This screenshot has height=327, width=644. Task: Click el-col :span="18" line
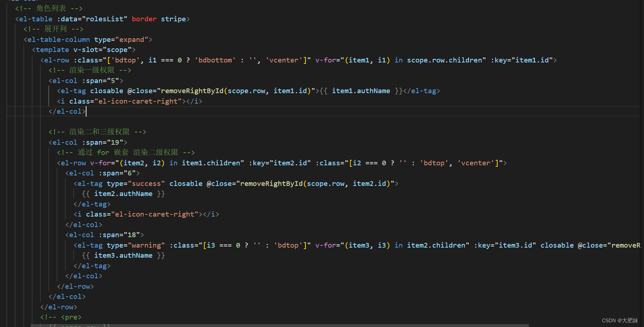click(105, 235)
